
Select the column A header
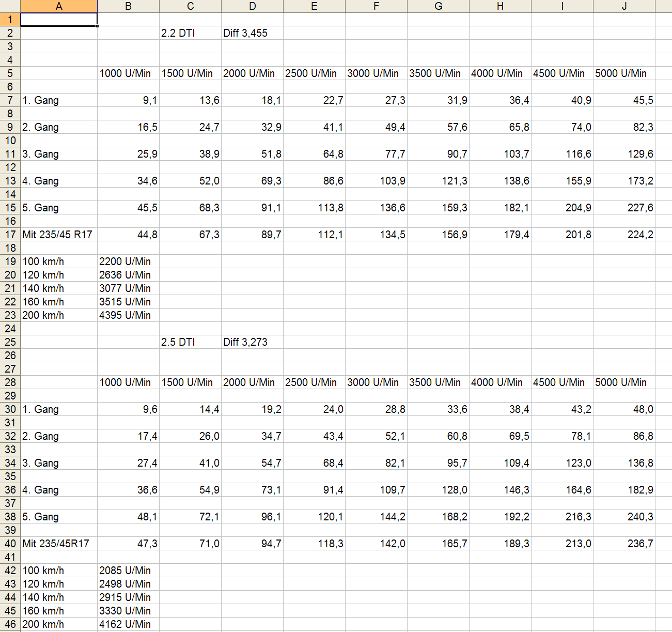[x=59, y=6]
